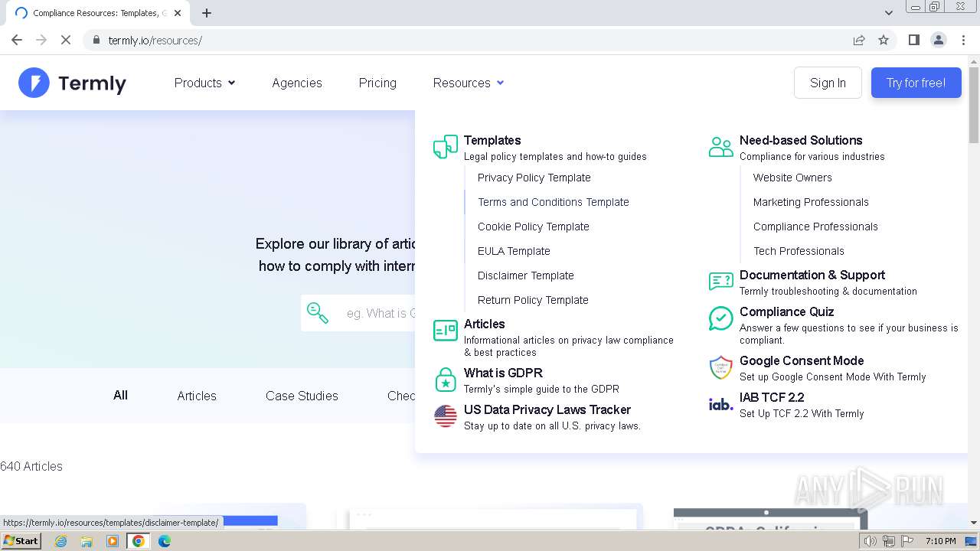This screenshot has width=980, height=551.
Task: Open the Compliance Quiz heading
Action: pyautogui.click(x=786, y=311)
